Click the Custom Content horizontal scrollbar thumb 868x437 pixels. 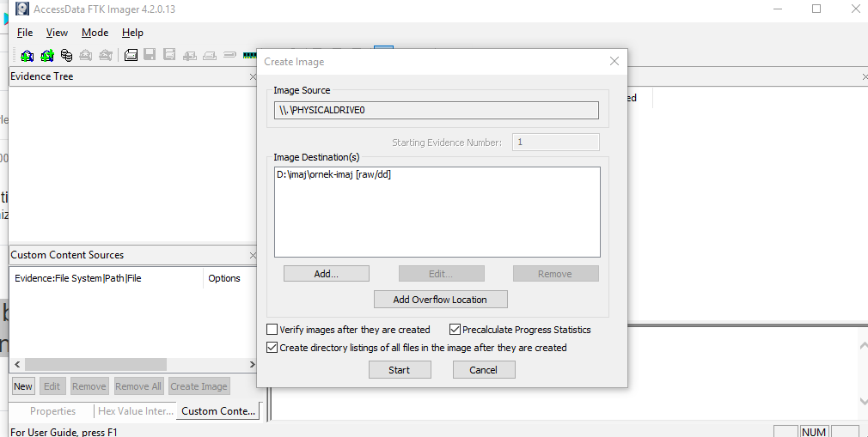(x=95, y=364)
